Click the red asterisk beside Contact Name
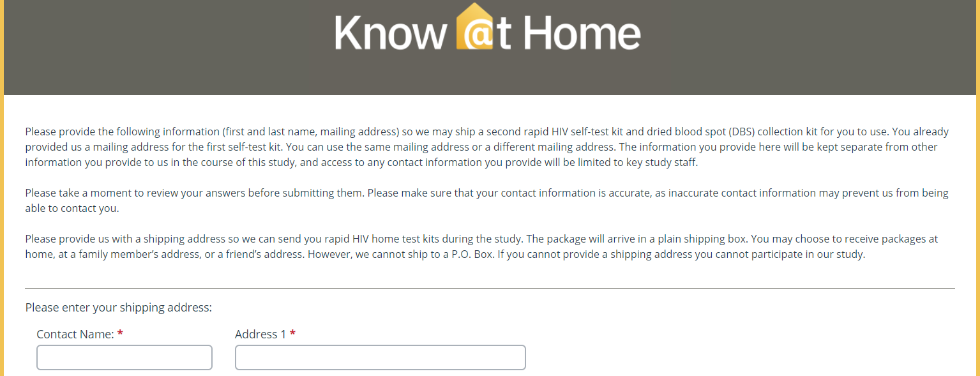This screenshot has height=376, width=980. click(120, 334)
